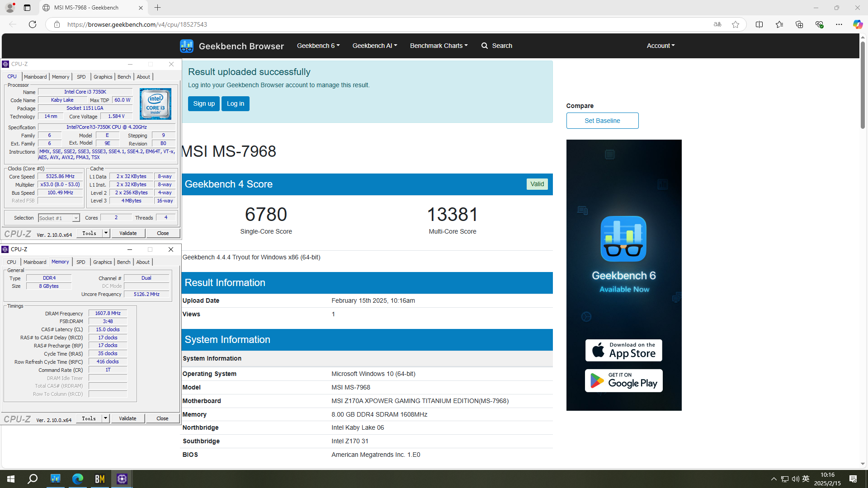Click scrollbar down arrow at page bottom
868x488 pixels.
coord(863,464)
